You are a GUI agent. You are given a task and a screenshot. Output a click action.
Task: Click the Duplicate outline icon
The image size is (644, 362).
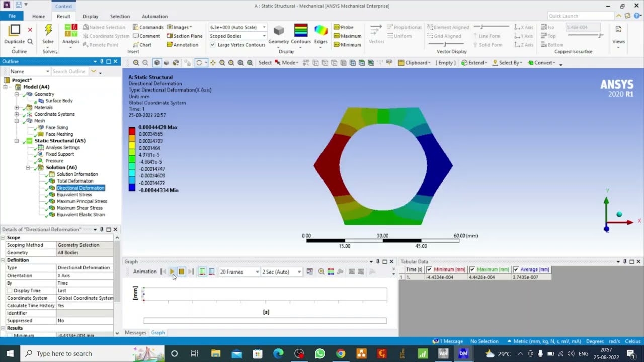(x=15, y=30)
